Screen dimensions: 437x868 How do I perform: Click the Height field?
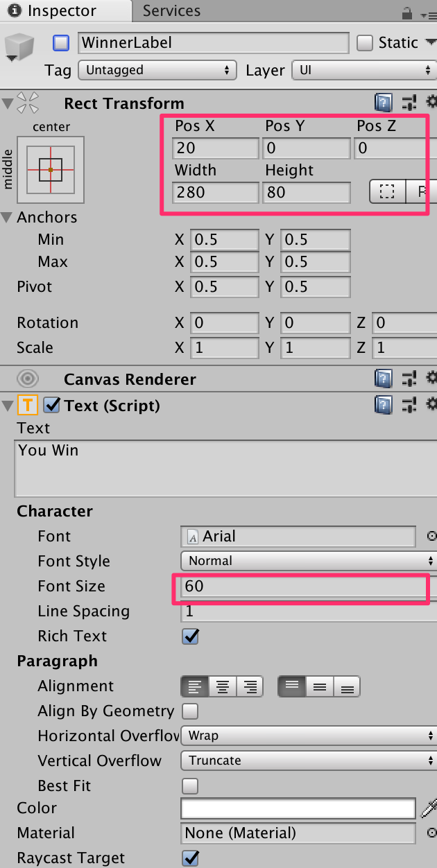click(307, 192)
